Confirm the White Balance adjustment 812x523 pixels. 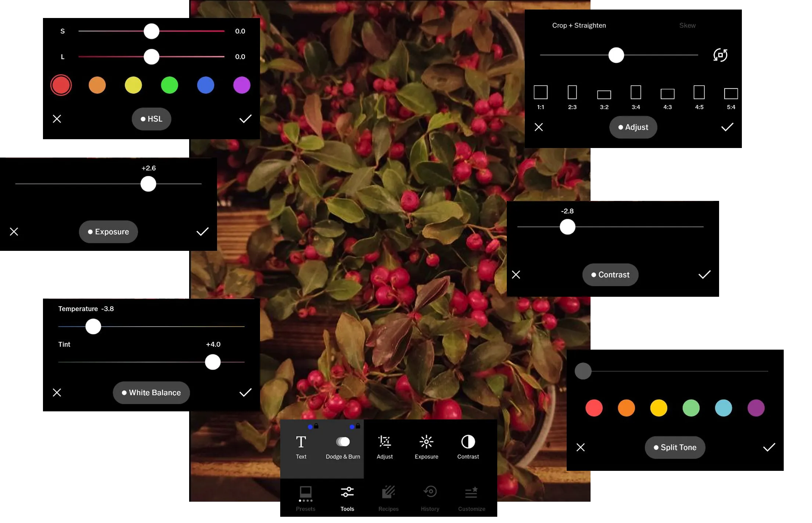point(245,392)
